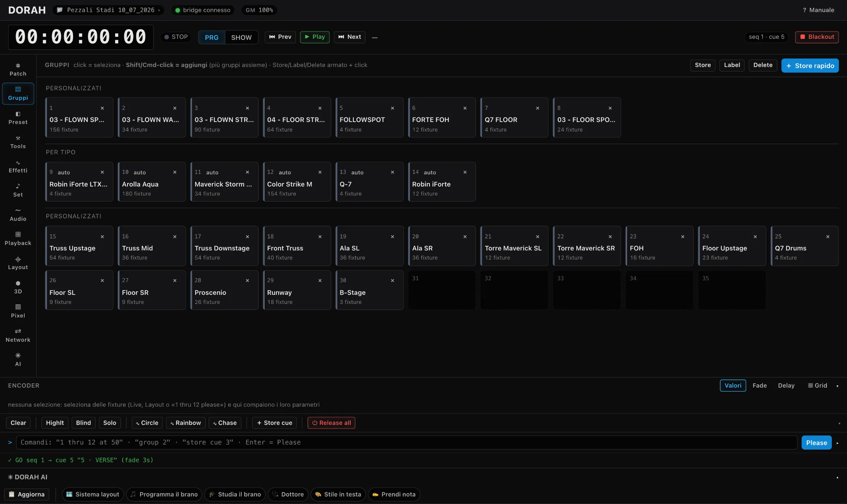Screen dimensions: 847x504
Task: Remove group 1 with its X icon
Action: tap(102, 108)
